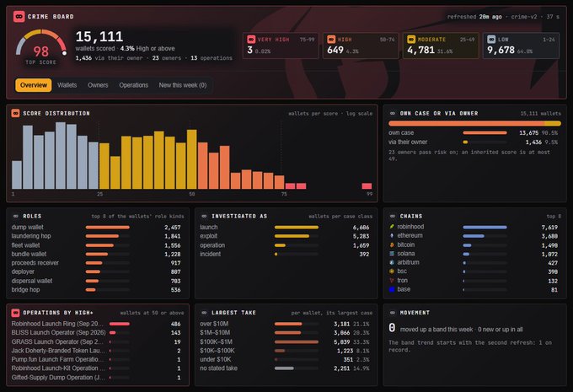Click the Own Case or Via Owner icon
Image resolution: width=573 pixels, height=392 pixels.
(x=393, y=113)
